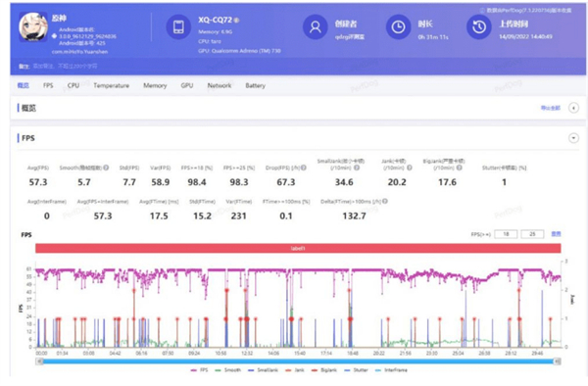The width and height of the screenshot is (588, 386).
Task: Open the overview (概览) tab
Action: tap(24, 85)
